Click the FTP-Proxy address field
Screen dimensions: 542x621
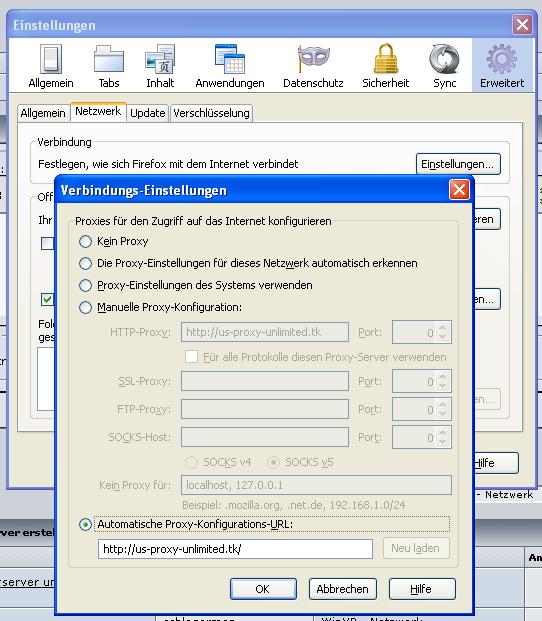[265, 409]
